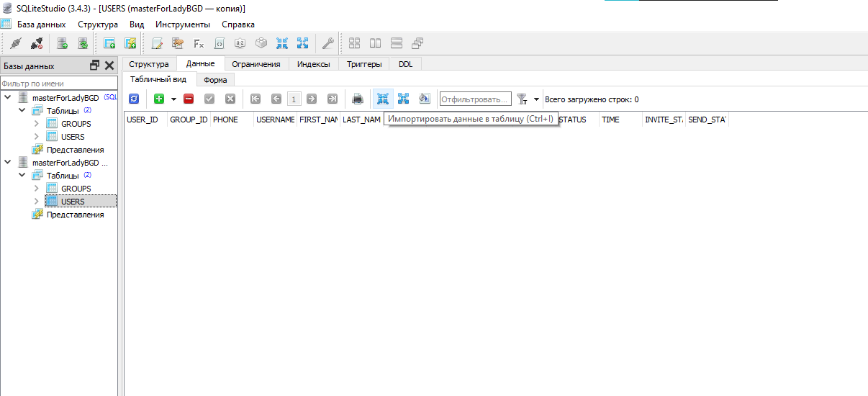Click the add database icon
Viewport: 868px width, 396px height.
[63, 43]
